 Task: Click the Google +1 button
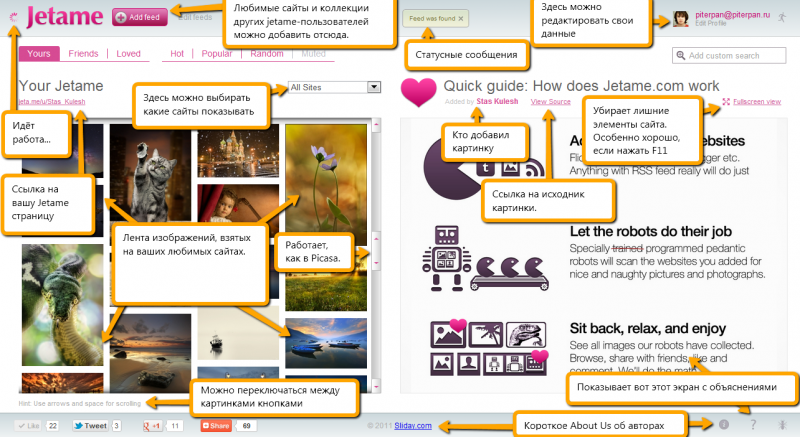click(x=153, y=425)
